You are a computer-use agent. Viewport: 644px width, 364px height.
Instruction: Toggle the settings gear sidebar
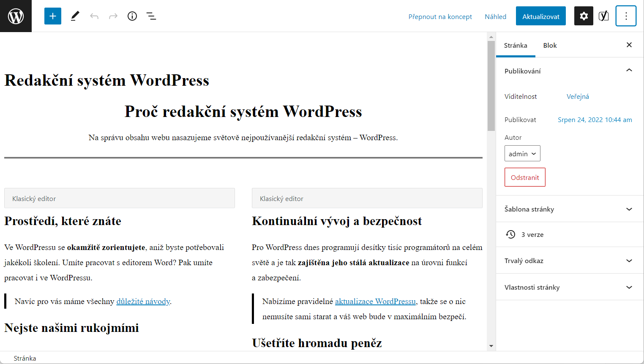(x=584, y=16)
